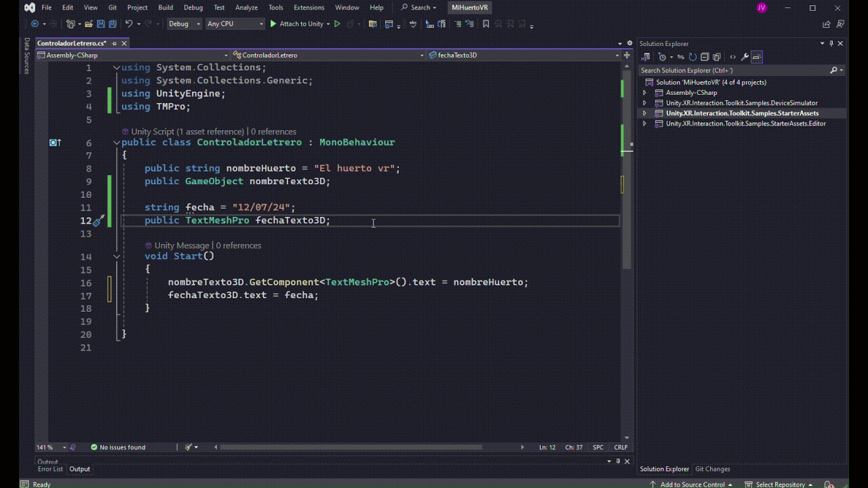Switch to the Error List tab
868x488 pixels.
point(50,470)
